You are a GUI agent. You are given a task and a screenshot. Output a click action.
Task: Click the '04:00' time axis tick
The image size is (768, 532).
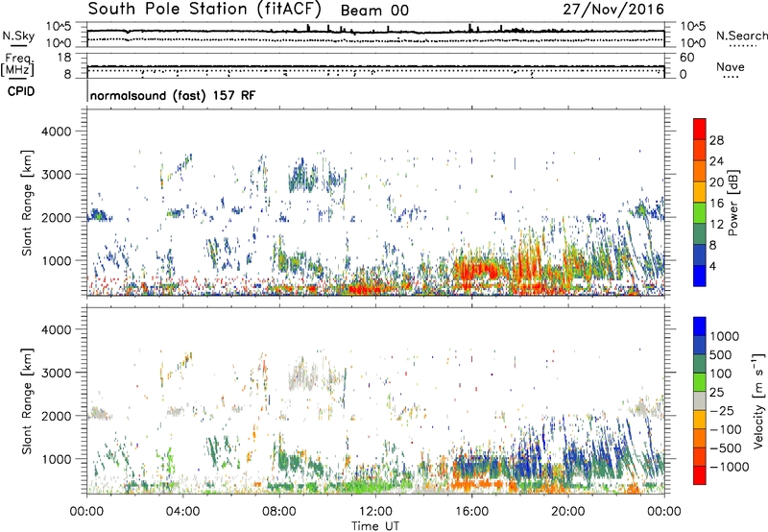pyautogui.click(x=182, y=512)
